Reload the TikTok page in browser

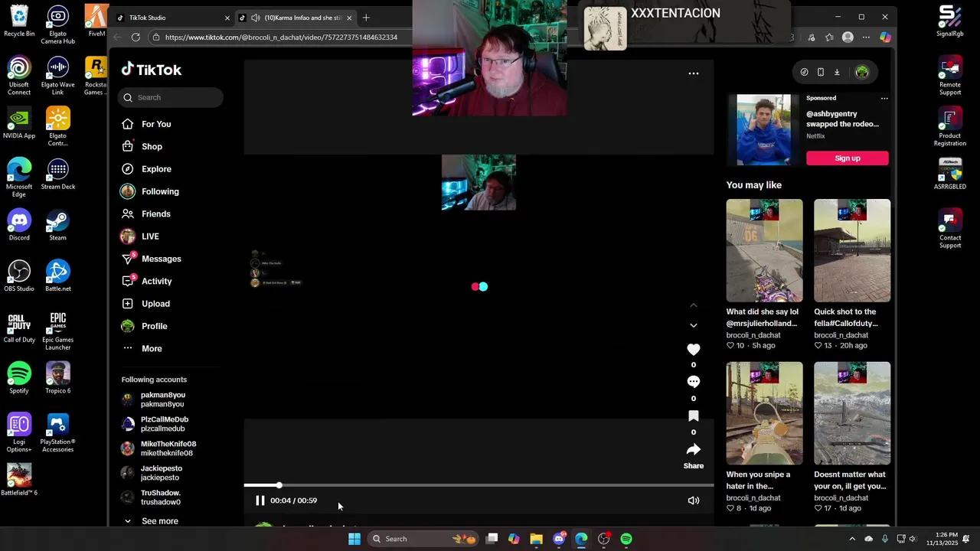coord(136,37)
